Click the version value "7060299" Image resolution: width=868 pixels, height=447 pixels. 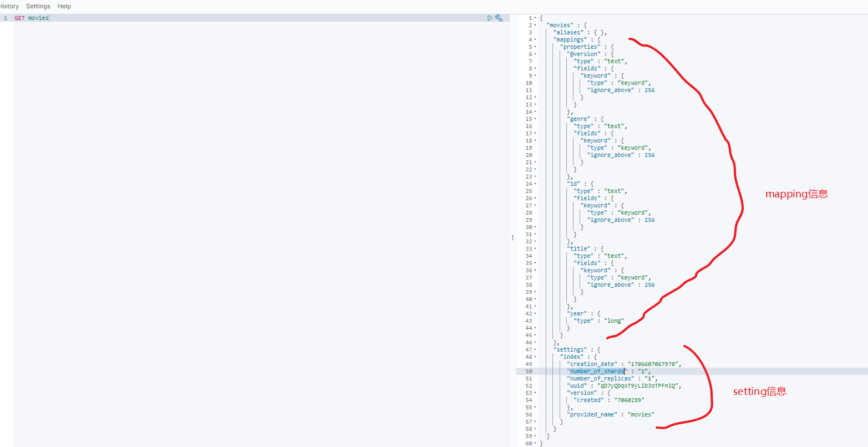click(x=630, y=400)
